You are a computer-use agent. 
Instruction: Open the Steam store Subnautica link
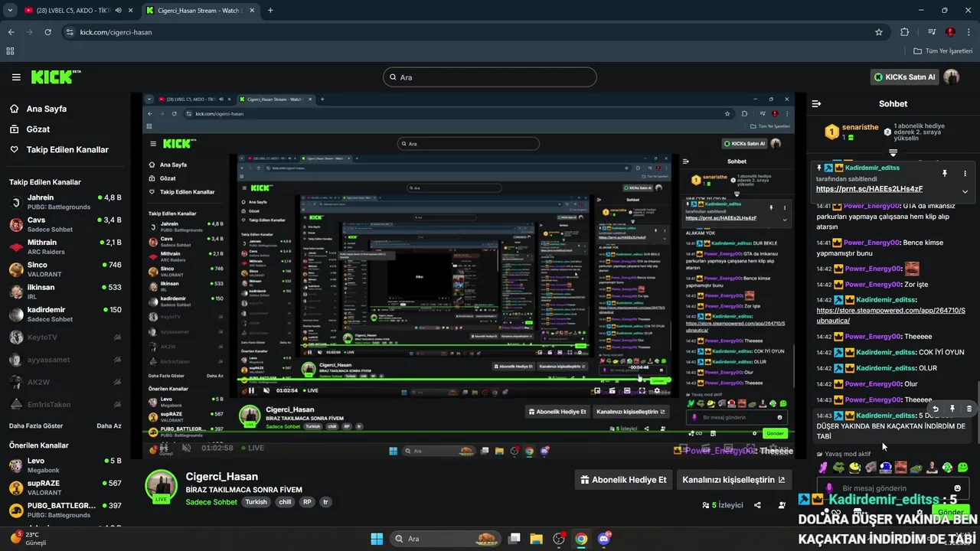pyautogui.click(x=890, y=315)
